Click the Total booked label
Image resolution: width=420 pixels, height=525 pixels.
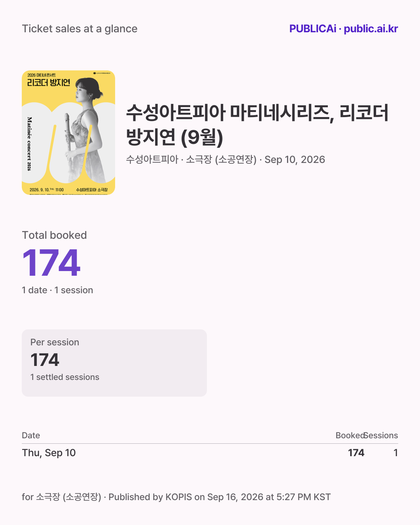[54, 235]
